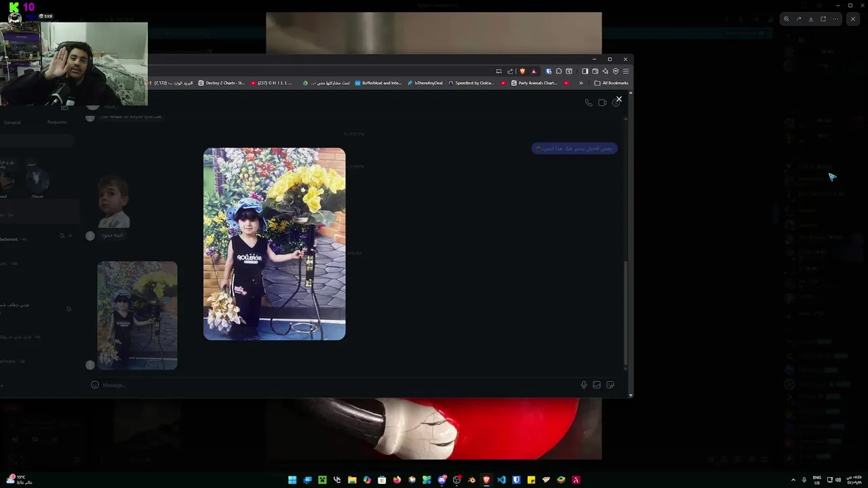Image resolution: width=868 pixels, height=488 pixels.
Task: Open the Brave Wallet icon
Action: point(595,71)
